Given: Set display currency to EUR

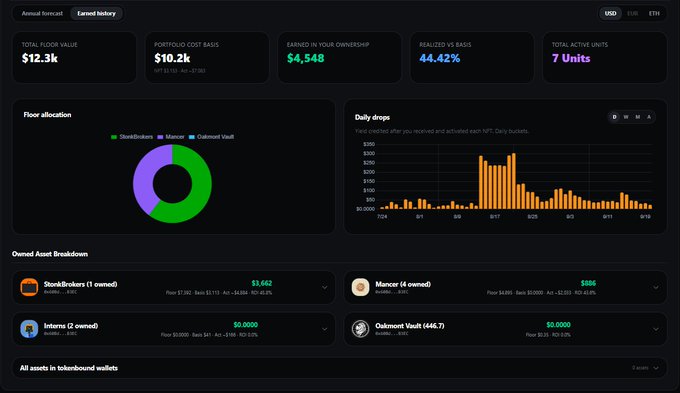Looking at the screenshot, I should pos(633,13).
